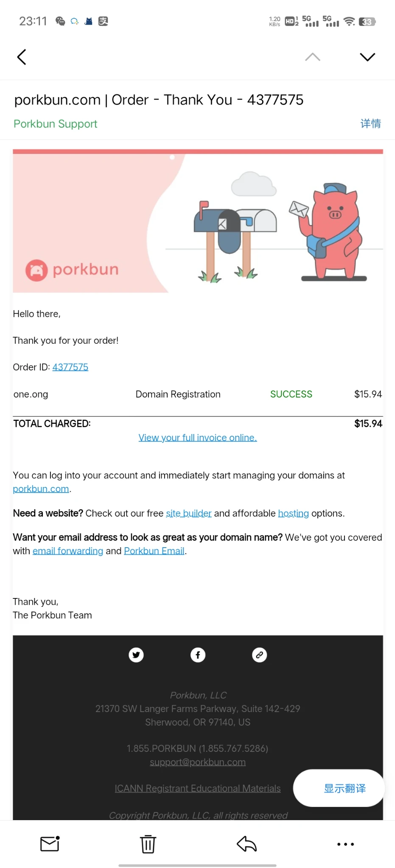This screenshot has height=868, width=395.
Task: Go to next email with down chevron
Action: pyautogui.click(x=367, y=57)
